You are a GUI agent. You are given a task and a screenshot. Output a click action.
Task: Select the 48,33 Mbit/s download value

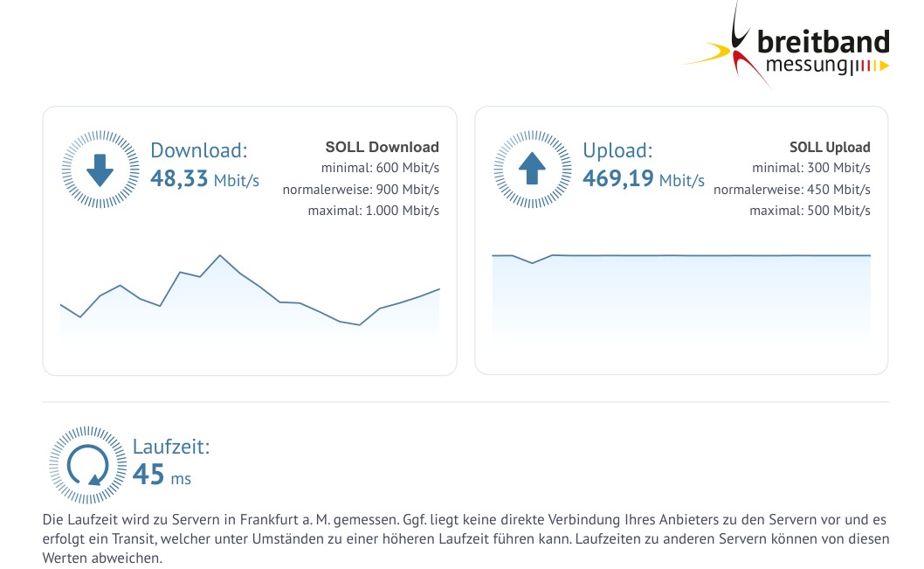pos(204,178)
